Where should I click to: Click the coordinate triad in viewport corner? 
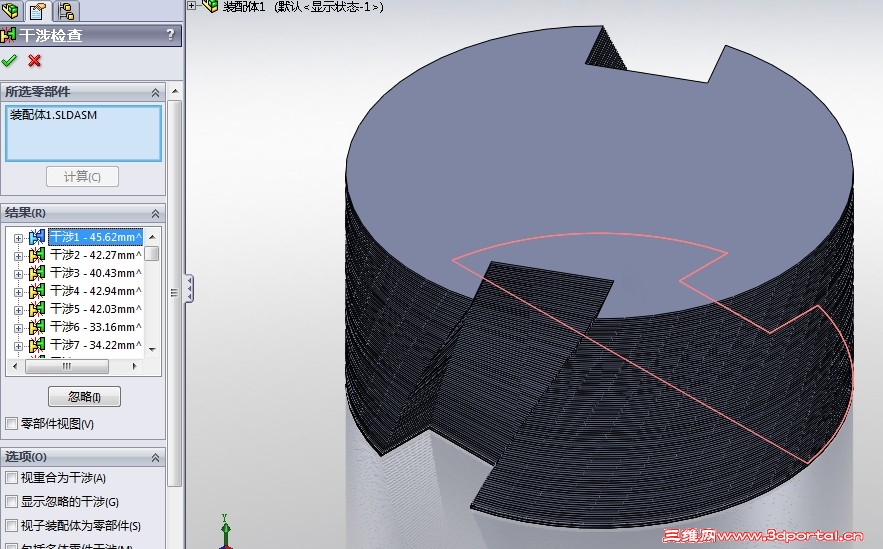point(225,531)
